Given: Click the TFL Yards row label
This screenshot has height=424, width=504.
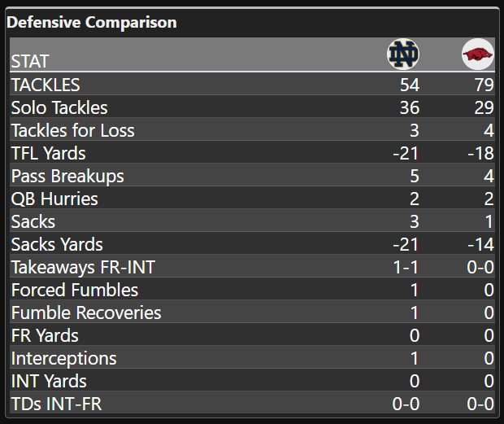Looking at the screenshot, I should [x=49, y=153].
